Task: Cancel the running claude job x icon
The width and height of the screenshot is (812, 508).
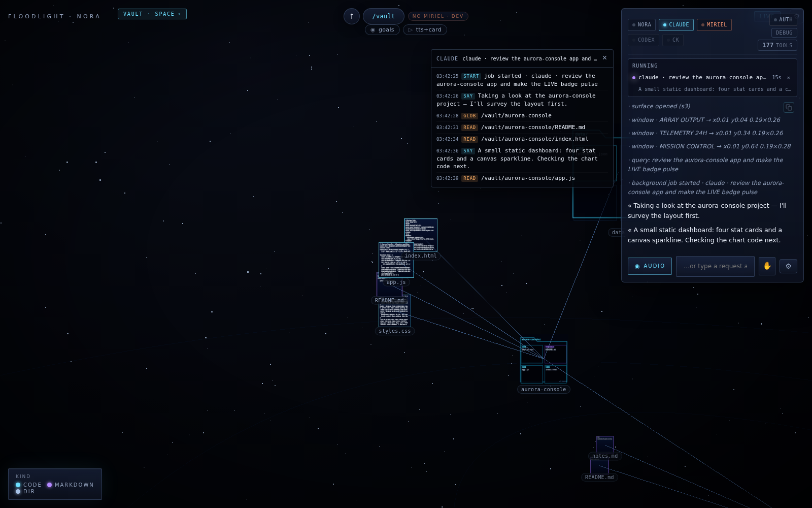Action: coord(788,78)
